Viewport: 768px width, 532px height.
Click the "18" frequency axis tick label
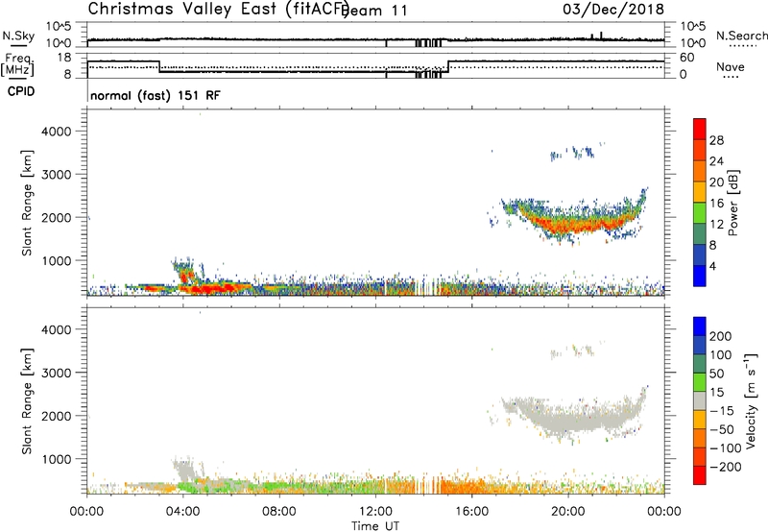click(x=64, y=58)
